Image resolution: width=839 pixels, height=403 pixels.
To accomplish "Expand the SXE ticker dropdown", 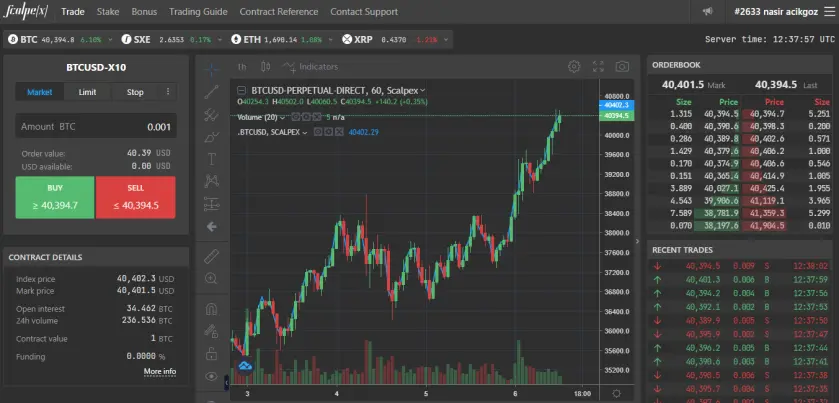I will [220, 40].
